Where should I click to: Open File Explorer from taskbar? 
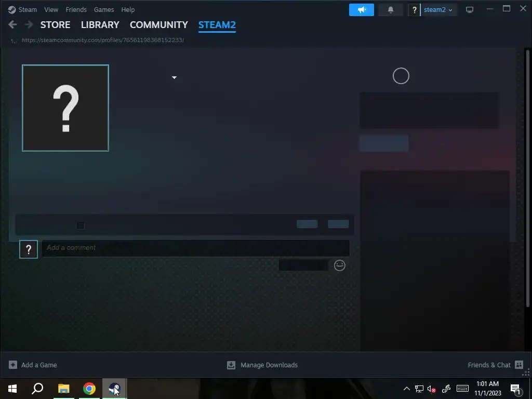click(x=63, y=389)
